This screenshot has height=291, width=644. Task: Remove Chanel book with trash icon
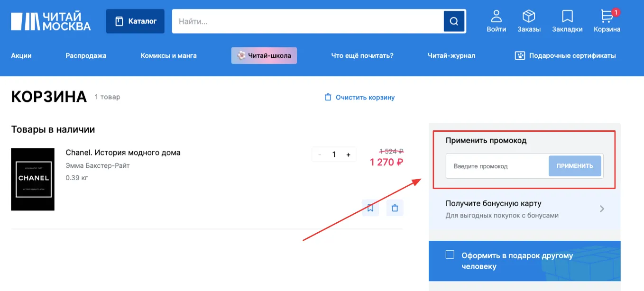(395, 208)
